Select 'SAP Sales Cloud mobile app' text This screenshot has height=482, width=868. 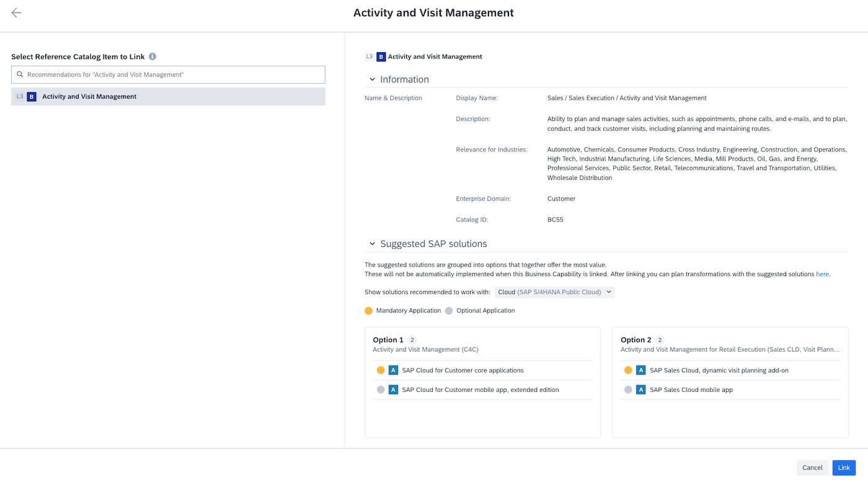tap(691, 390)
